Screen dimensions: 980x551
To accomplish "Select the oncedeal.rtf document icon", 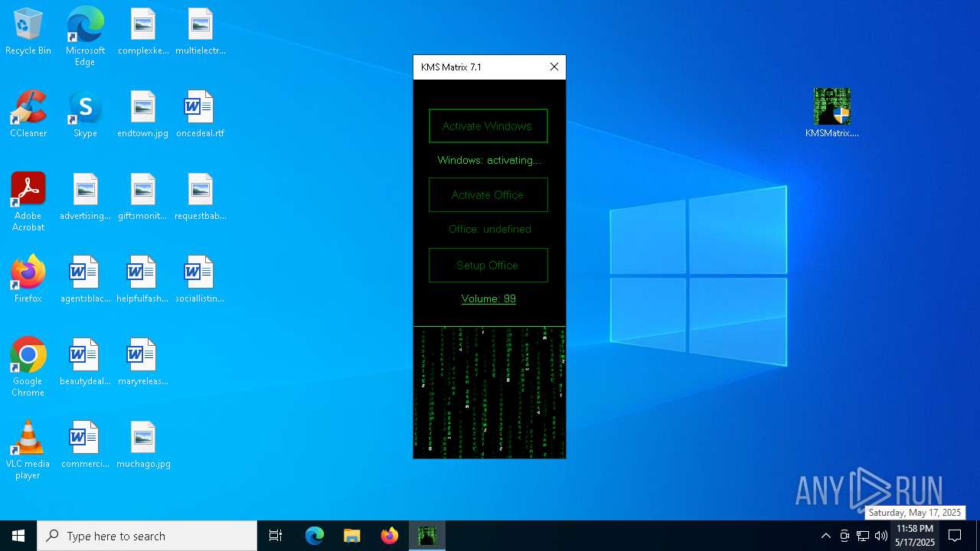I will click(200, 114).
